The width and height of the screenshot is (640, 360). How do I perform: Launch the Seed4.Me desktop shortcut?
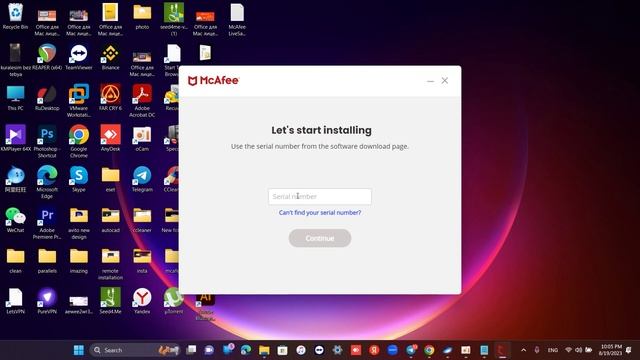[x=110, y=301]
